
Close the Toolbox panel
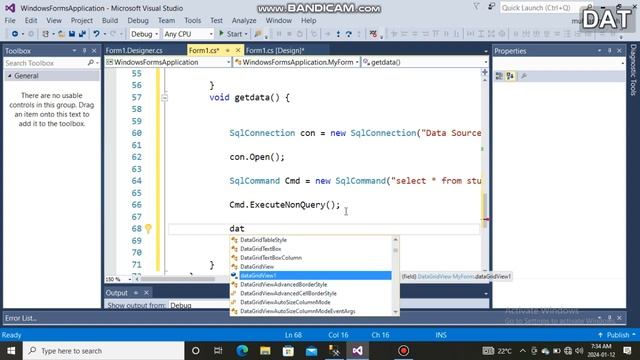[94, 51]
